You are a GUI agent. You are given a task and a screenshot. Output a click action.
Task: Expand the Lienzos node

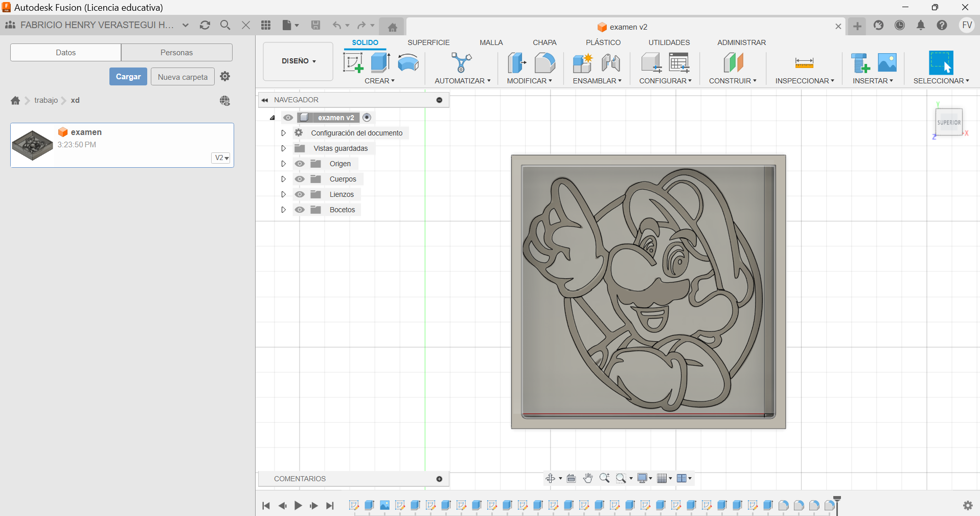(283, 194)
